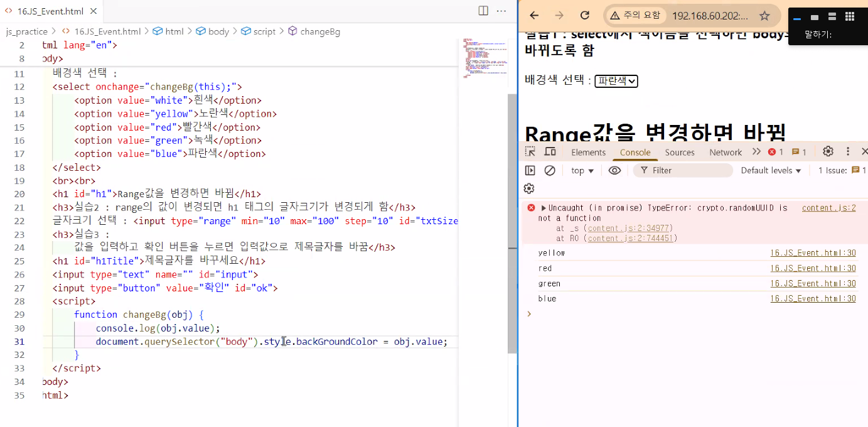Click 'yellow' value text on line 14
Image resolution: width=868 pixels, height=427 pixels.
click(x=173, y=114)
